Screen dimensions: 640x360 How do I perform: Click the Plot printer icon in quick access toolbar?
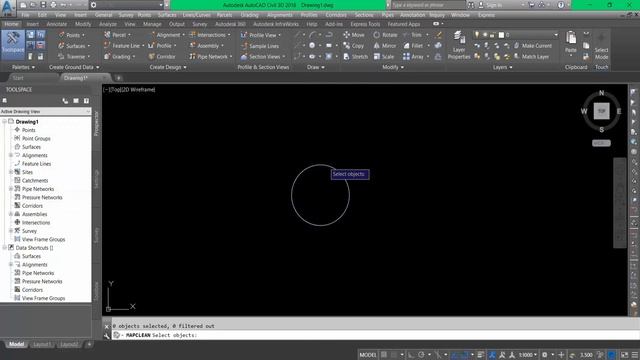tap(53, 5)
